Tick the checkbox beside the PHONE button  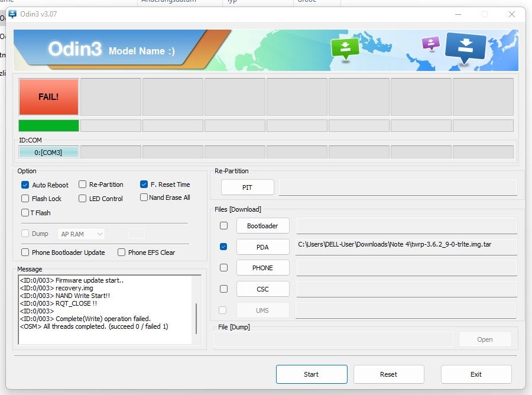point(223,268)
